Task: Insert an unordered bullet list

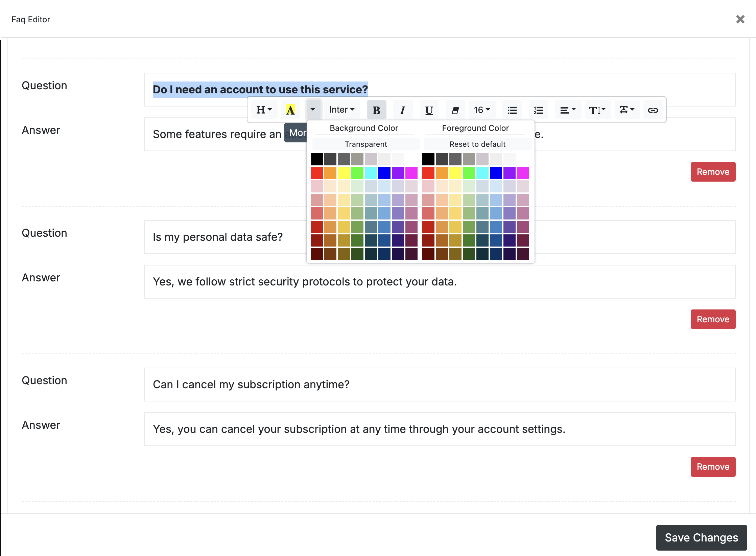Action: pos(512,110)
